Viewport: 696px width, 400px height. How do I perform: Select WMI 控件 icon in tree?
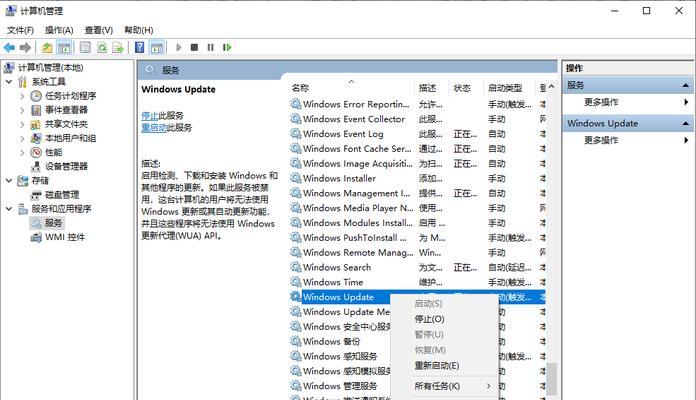(36, 237)
